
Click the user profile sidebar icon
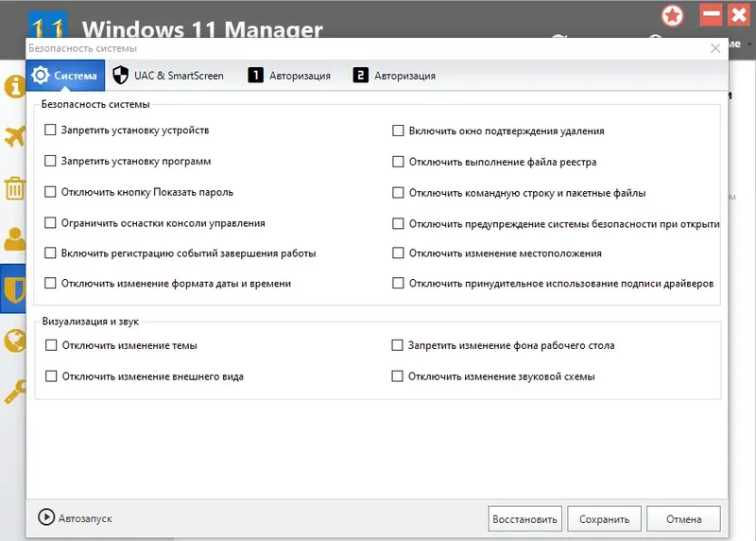tap(13, 239)
